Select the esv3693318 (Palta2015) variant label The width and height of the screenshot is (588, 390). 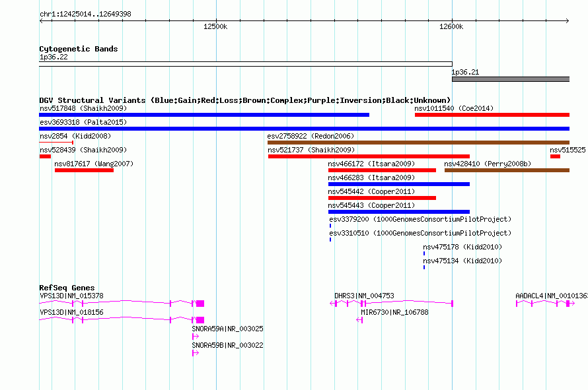pos(83,122)
